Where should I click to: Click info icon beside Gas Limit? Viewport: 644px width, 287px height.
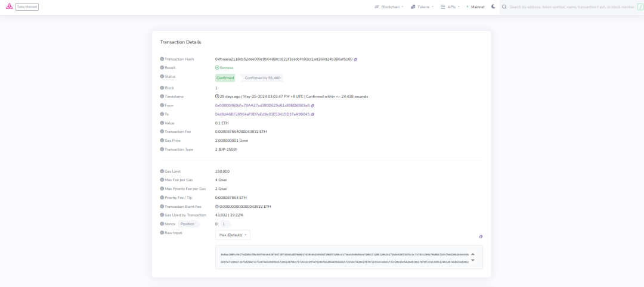pos(162,171)
